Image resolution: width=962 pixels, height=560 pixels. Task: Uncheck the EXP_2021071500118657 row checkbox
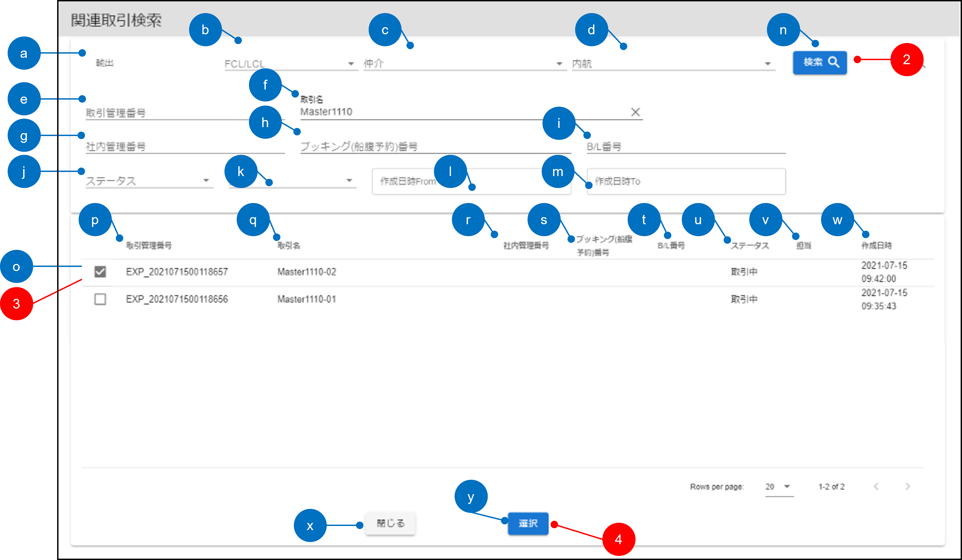(100, 272)
